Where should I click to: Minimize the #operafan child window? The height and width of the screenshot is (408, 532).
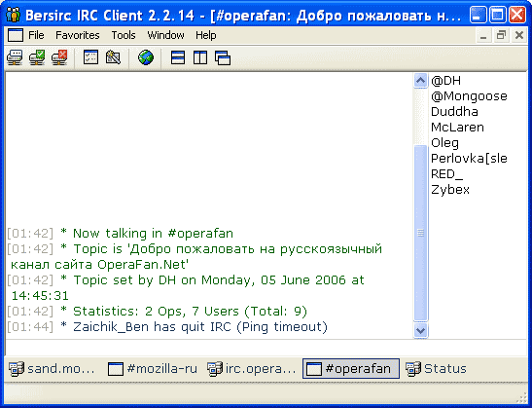(x=483, y=35)
